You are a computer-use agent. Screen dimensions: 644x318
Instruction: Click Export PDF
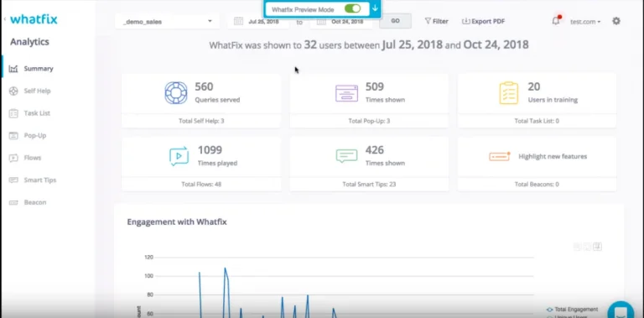[x=483, y=21]
